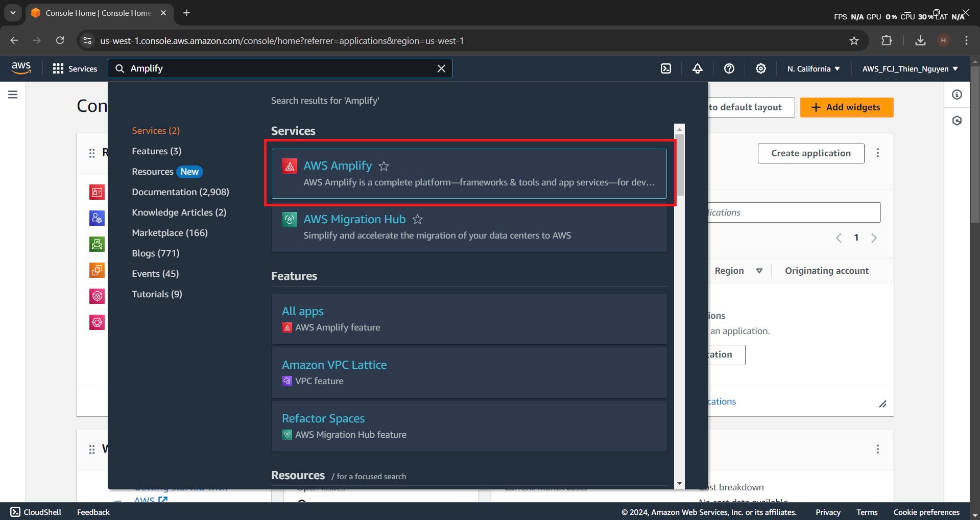Open the Region column filter dropdown
The image size is (980, 520).
pos(759,271)
